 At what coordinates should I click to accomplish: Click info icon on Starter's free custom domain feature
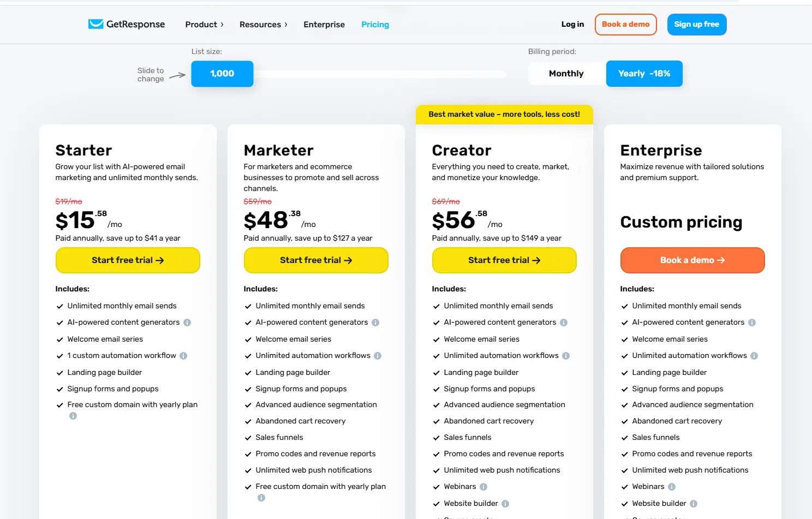(73, 415)
